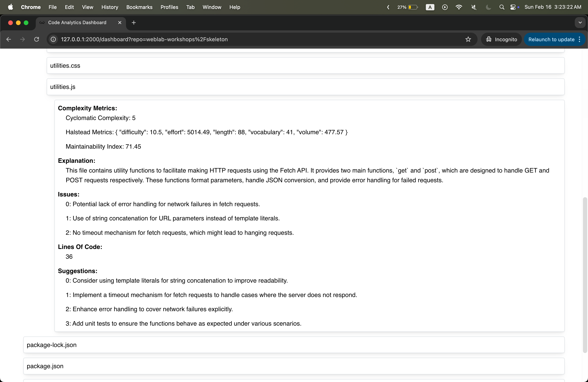Select the Code Analytics Dashboard tab

[x=77, y=23]
